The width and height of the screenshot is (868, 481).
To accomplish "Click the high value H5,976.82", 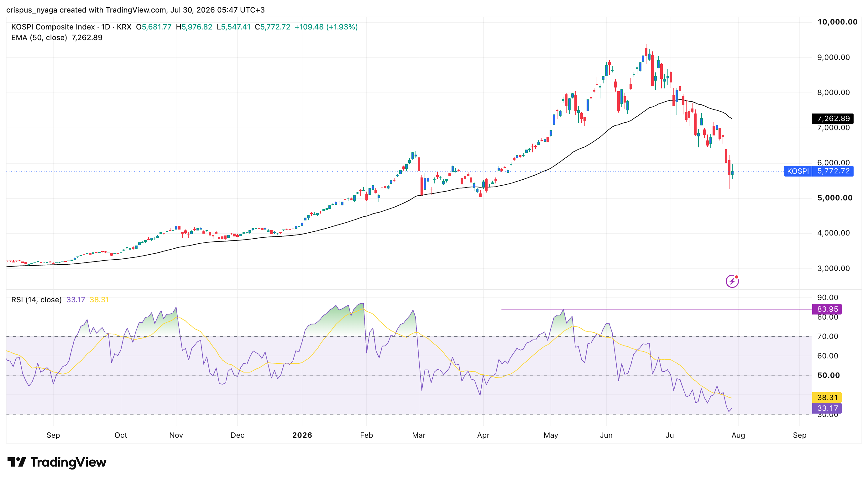I will pyautogui.click(x=194, y=27).
